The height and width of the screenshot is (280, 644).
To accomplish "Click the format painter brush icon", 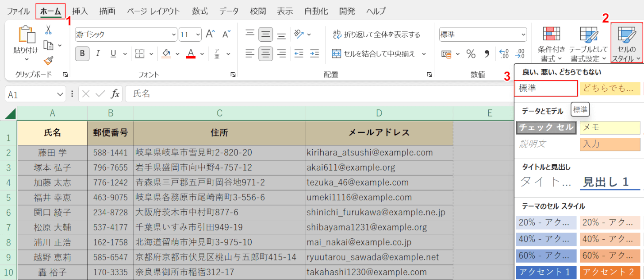I will click(x=49, y=61).
